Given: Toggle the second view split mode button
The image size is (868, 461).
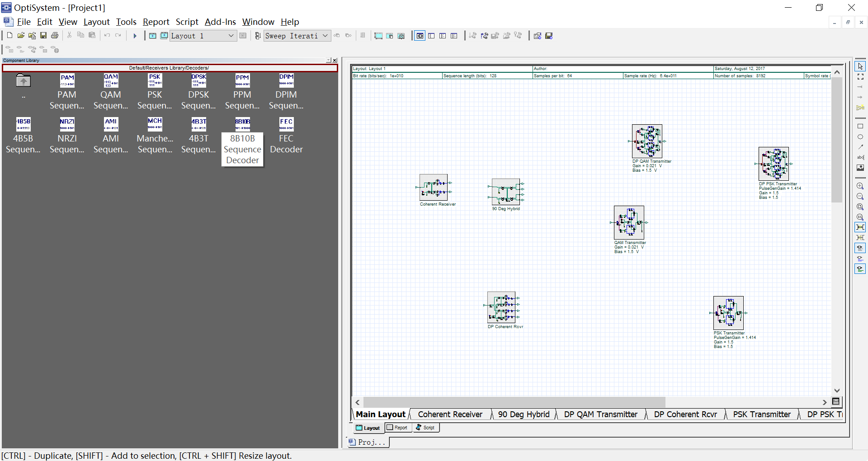Looking at the screenshot, I should (x=431, y=36).
